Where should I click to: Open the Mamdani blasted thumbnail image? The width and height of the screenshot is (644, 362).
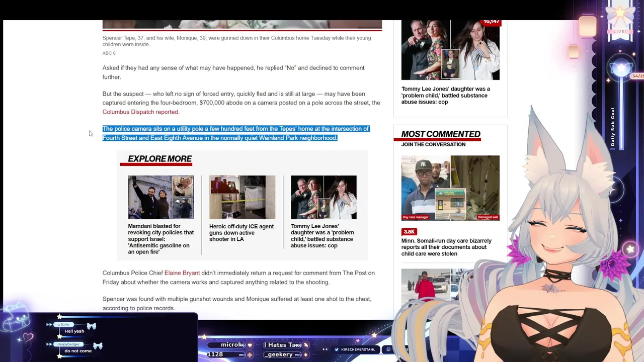(x=161, y=197)
